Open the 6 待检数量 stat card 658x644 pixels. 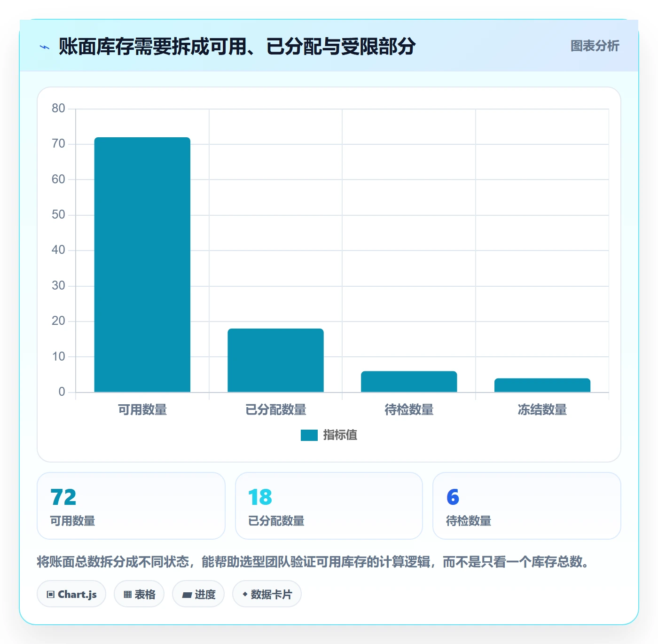coord(527,506)
